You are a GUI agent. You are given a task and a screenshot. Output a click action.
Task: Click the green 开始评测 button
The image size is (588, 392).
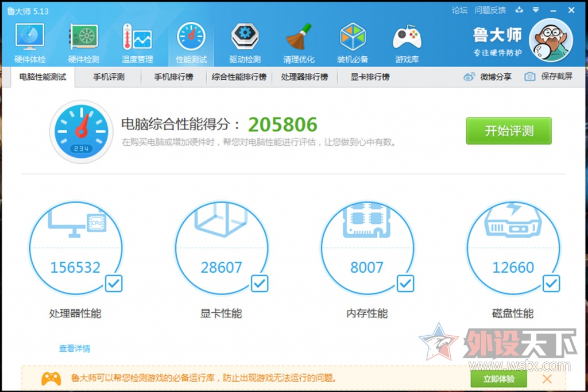pyautogui.click(x=509, y=131)
